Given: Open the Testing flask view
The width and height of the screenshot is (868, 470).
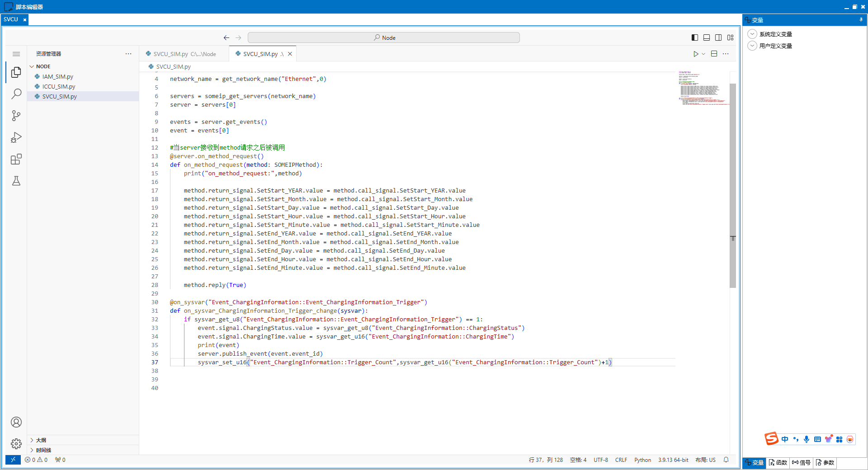Looking at the screenshot, I should coord(16,181).
